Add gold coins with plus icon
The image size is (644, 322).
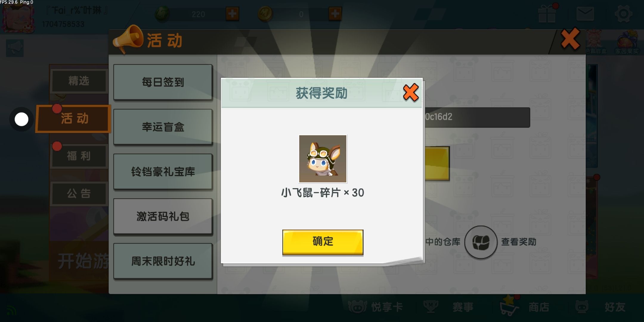335,14
